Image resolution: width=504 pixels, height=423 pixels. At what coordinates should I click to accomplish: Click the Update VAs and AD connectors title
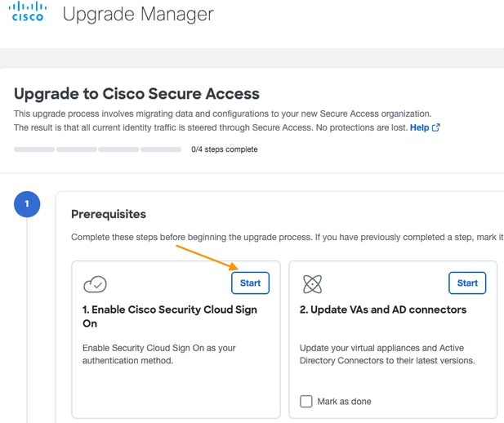click(x=383, y=309)
